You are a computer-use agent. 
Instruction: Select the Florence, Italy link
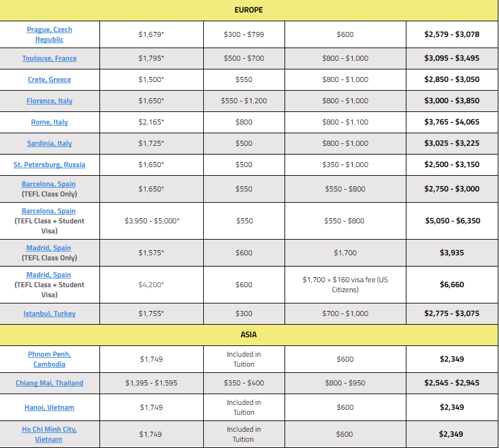(x=49, y=101)
